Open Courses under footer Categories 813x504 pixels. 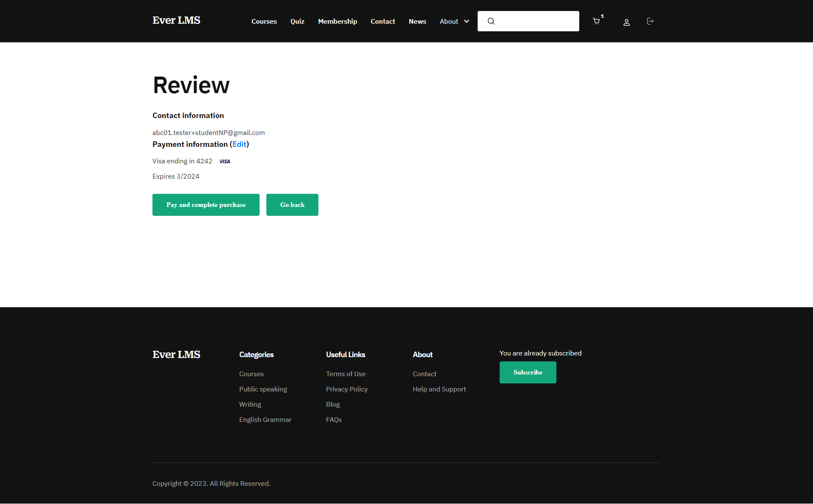click(x=252, y=374)
